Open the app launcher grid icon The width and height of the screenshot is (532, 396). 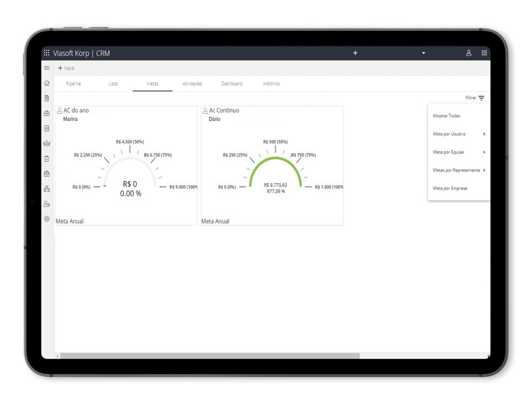tap(47, 53)
